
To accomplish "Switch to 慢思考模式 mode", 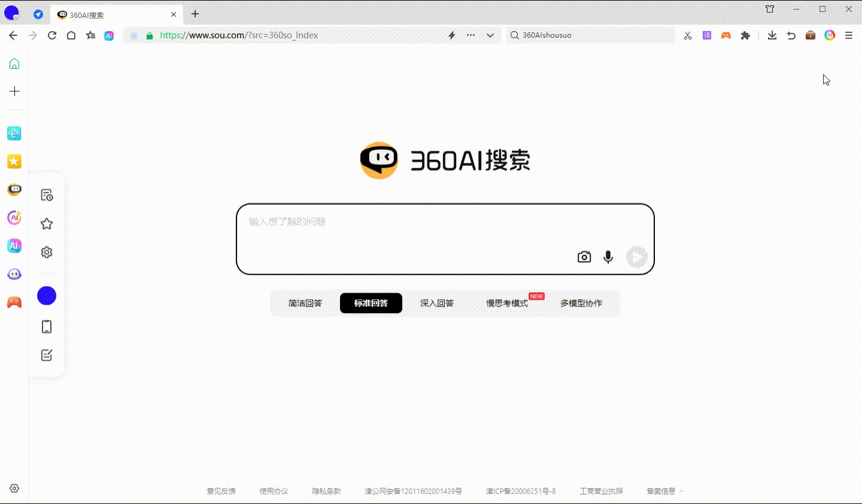I will pos(507,303).
